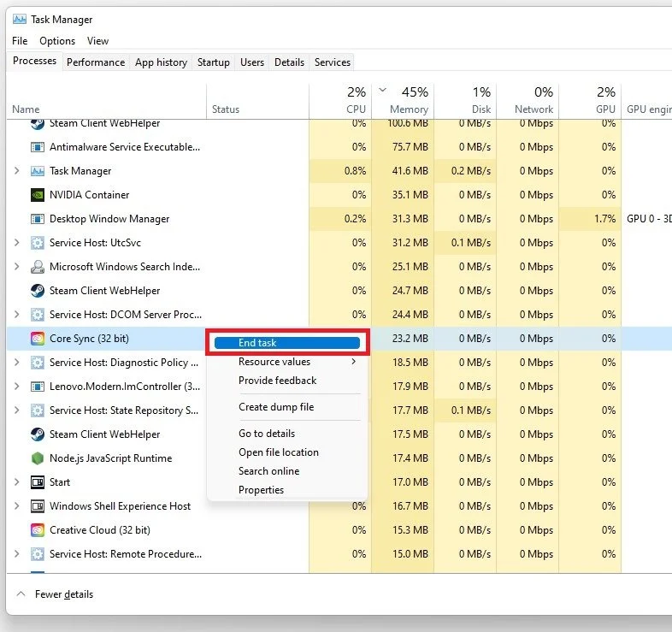The image size is (672, 632).
Task: Expand Service Host: Diagnostic Policy group
Action: click(x=17, y=363)
